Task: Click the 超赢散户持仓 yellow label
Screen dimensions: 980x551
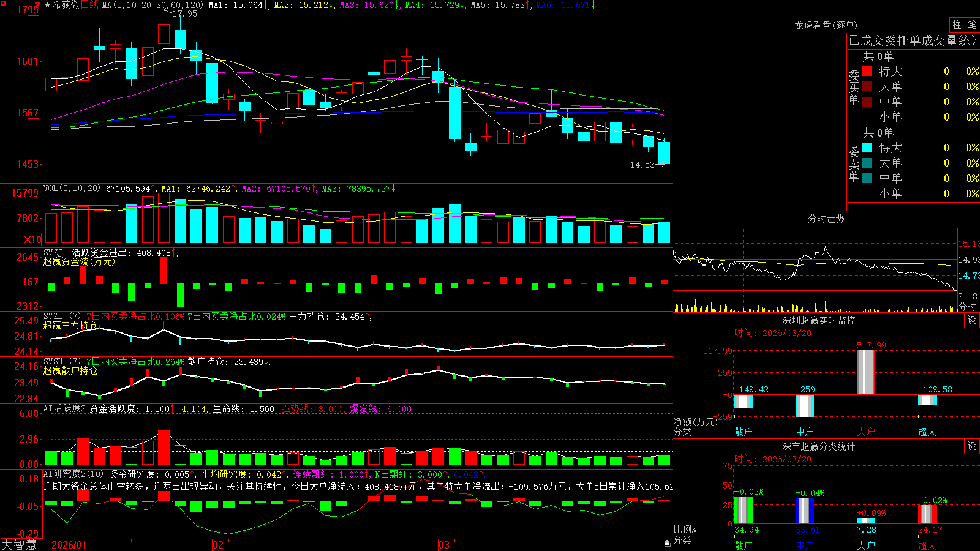Action: pos(70,370)
